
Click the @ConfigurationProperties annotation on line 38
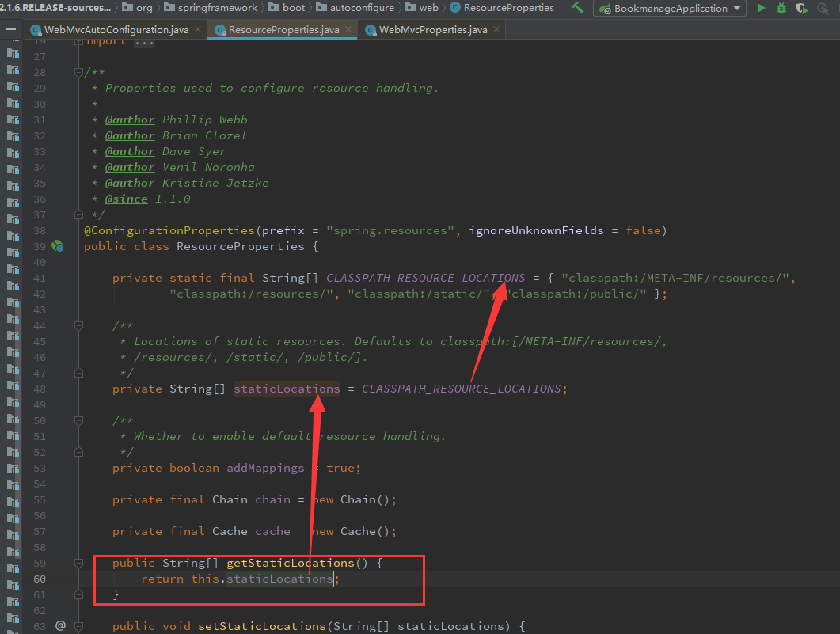169,231
